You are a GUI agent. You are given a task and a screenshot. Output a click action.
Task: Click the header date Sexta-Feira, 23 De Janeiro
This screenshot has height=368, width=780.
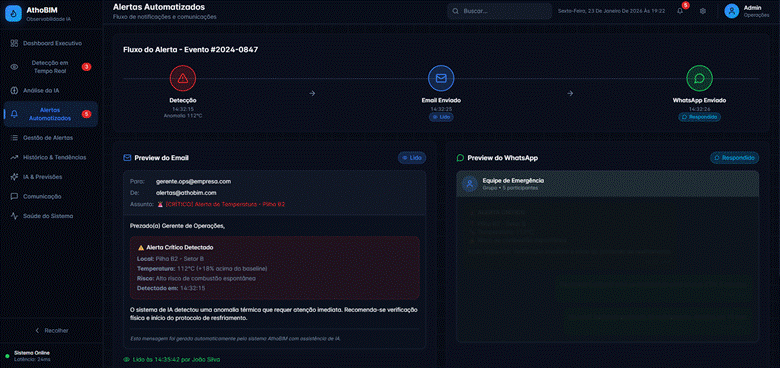[611, 11]
